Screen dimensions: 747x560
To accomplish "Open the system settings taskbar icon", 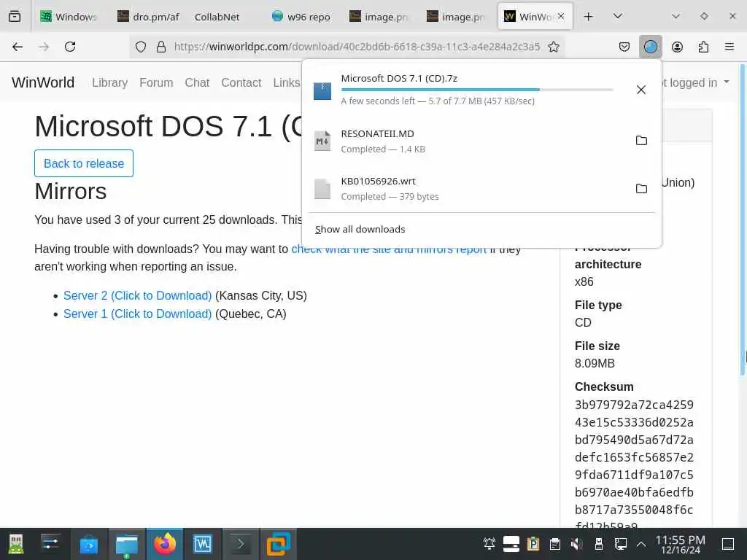I will pos(50,543).
